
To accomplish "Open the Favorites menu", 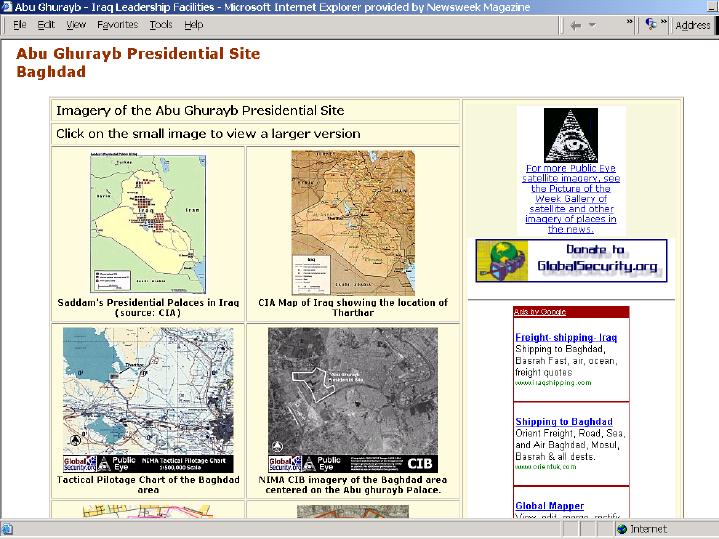I will [117, 25].
